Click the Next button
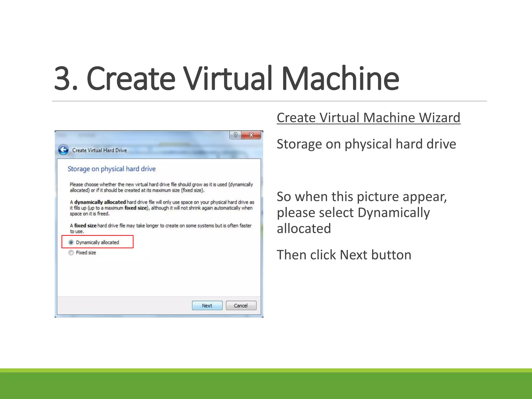 pos(207,305)
